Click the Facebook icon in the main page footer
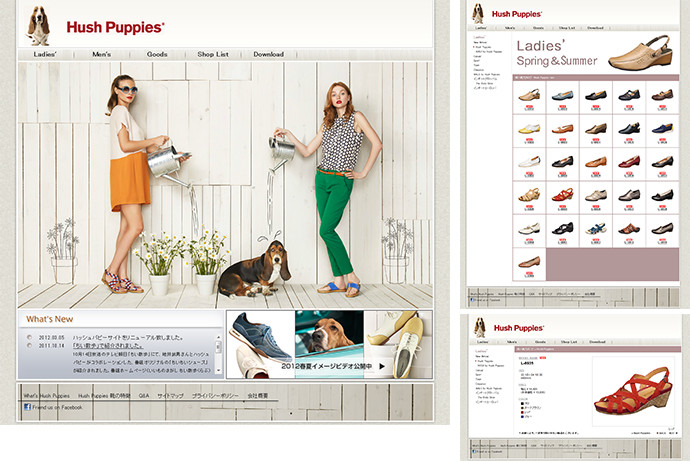Image resolution: width=690 pixels, height=461 pixels. click(27, 407)
